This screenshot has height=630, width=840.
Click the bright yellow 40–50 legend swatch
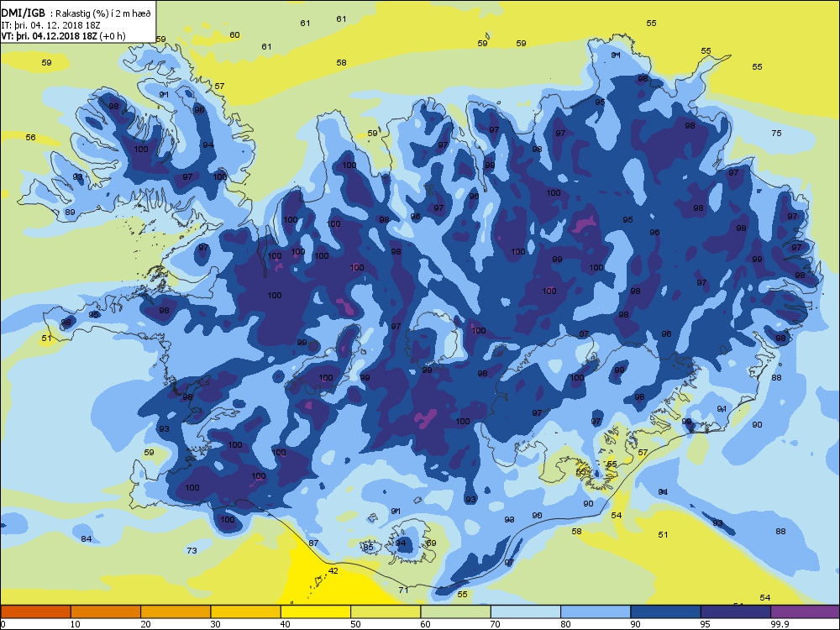(x=316, y=612)
